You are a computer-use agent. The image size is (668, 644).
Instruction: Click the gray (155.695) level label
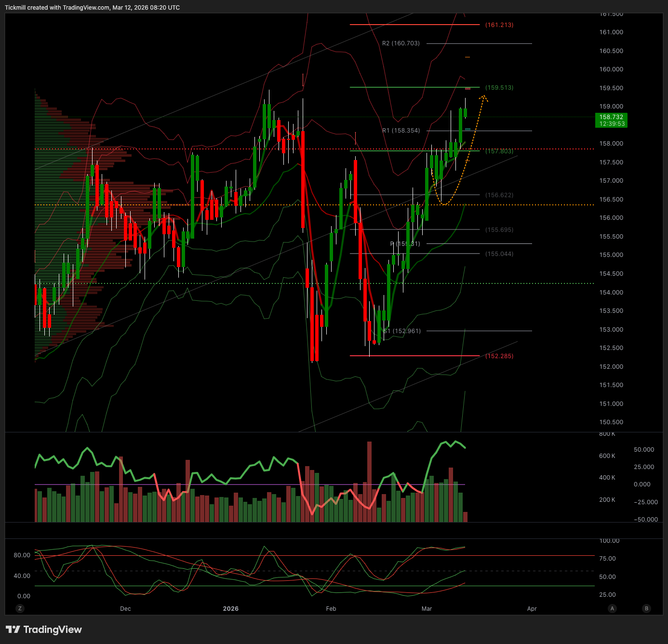(499, 230)
